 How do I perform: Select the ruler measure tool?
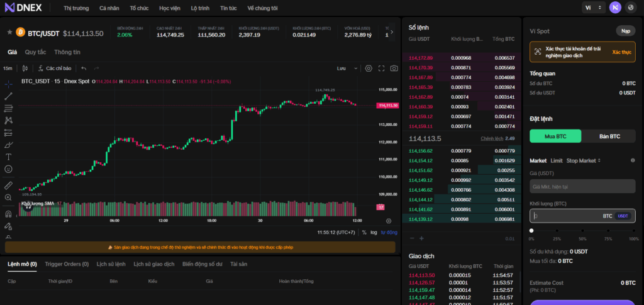pos(9,186)
